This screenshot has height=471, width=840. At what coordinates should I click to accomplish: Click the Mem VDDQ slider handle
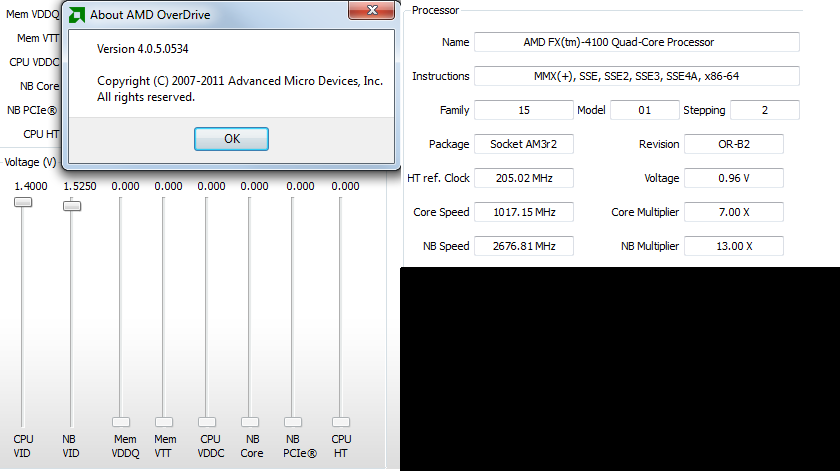tap(121, 422)
